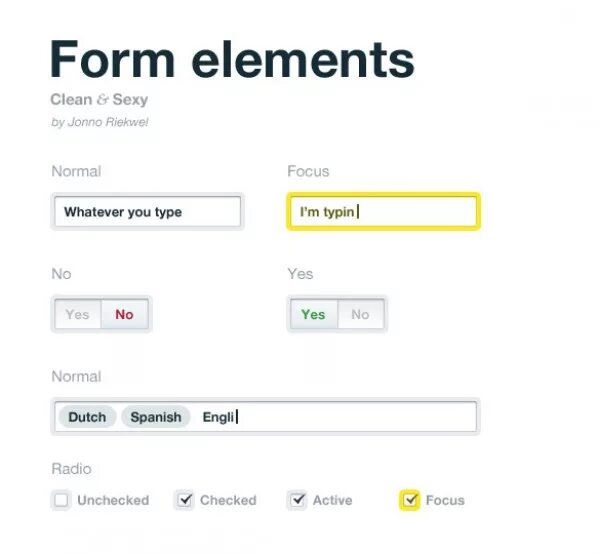
Task: Select Yes in the left toggle
Action: click(77, 314)
